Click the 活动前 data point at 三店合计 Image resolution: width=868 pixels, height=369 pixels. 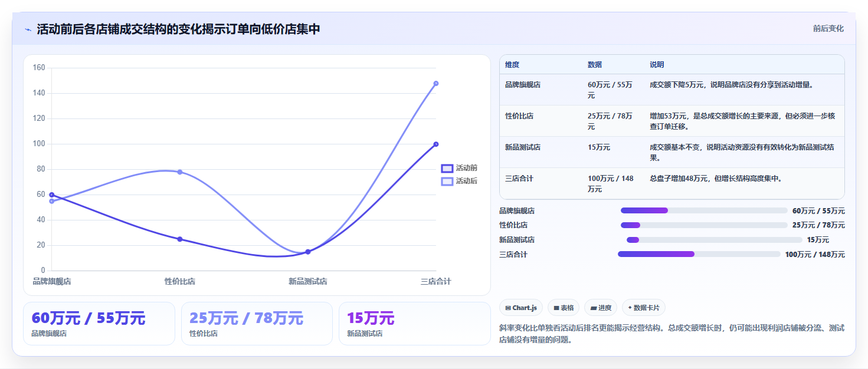point(436,144)
